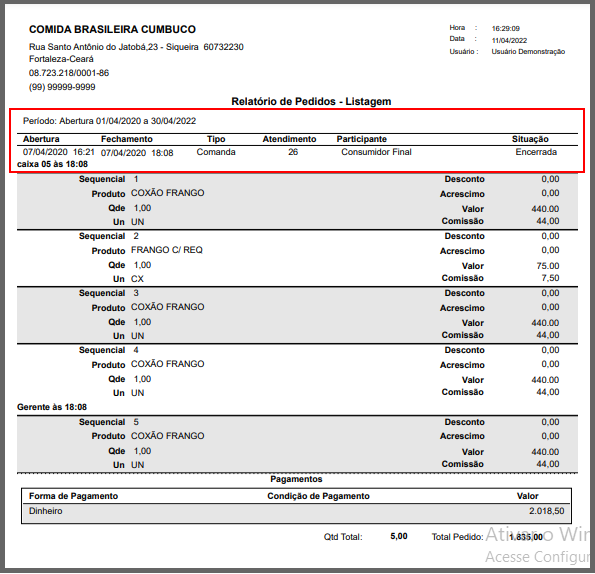The width and height of the screenshot is (595, 574).
Task: Select the Qtd Total value 5,00
Action: tap(399, 536)
